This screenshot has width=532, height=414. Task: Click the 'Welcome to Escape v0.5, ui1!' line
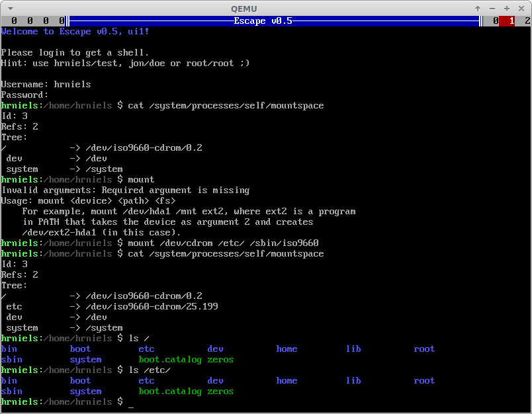click(x=75, y=32)
